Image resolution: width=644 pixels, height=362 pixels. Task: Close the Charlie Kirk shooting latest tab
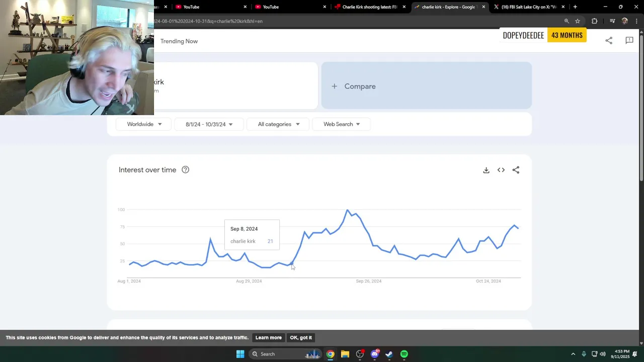point(404,7)
